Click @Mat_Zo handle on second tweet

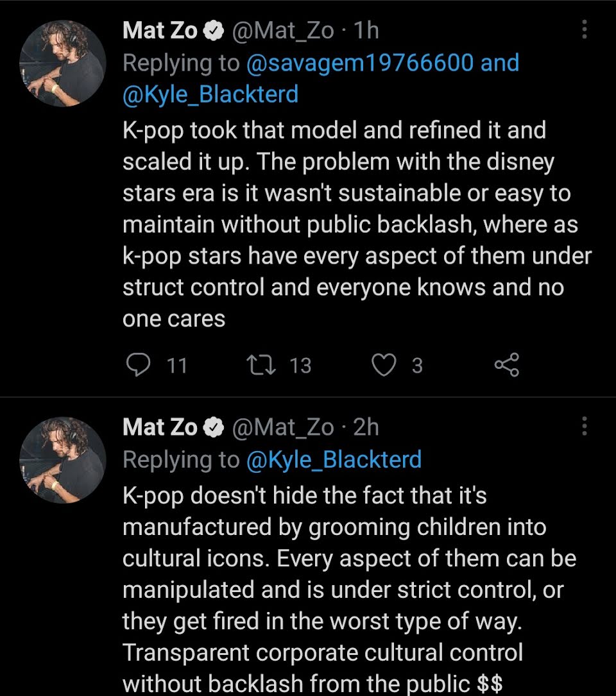coord(283,427)
